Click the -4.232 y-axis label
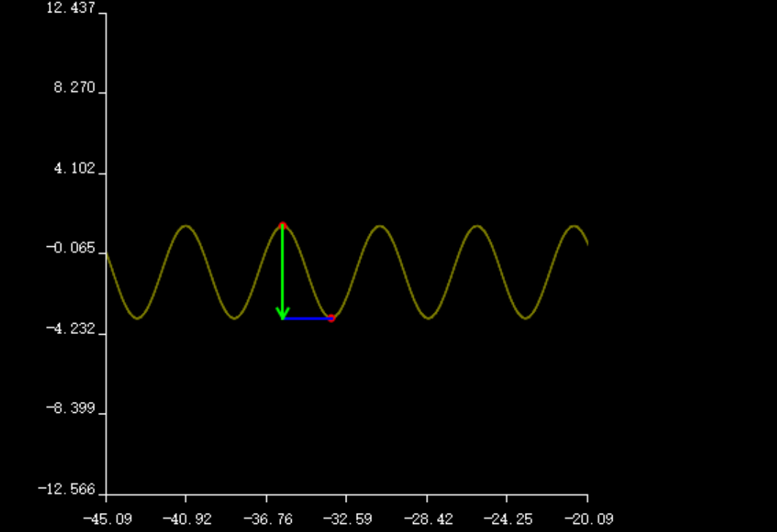This screenshot has width=777, height=532. tap(70, 329)
